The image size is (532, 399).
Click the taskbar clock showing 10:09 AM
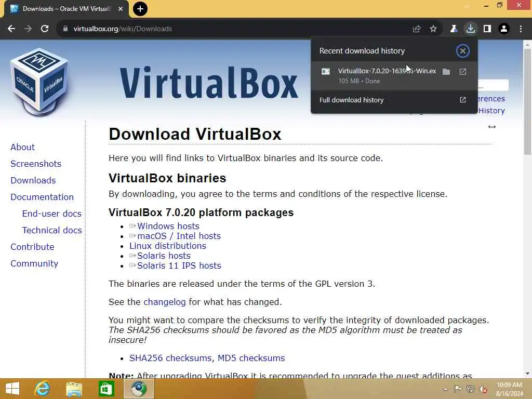coord(509,389)
